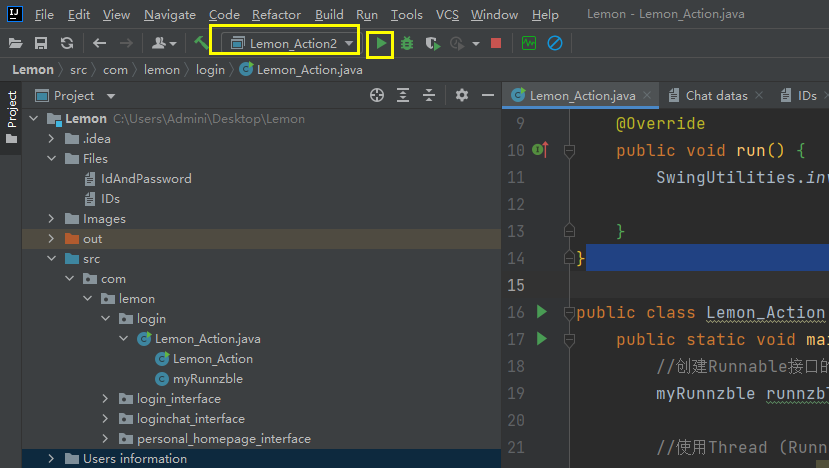
Task: Click the Select Opened File crosshair icon
Action: pyautogui.click(x=377, y=95)
